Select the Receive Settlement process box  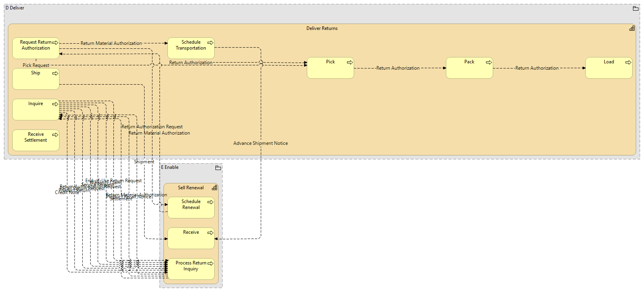pos(36,142)
